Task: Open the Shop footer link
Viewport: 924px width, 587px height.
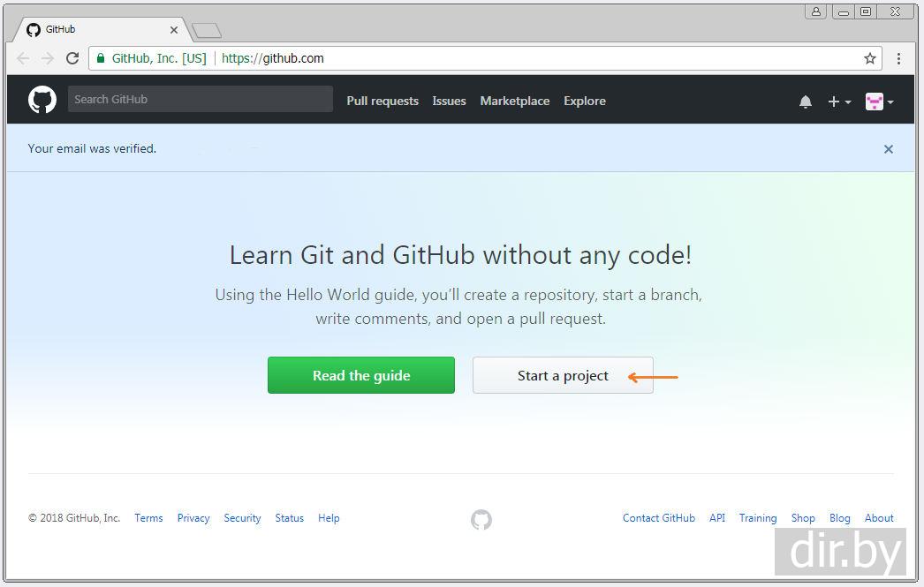Action: pos(803,518)
